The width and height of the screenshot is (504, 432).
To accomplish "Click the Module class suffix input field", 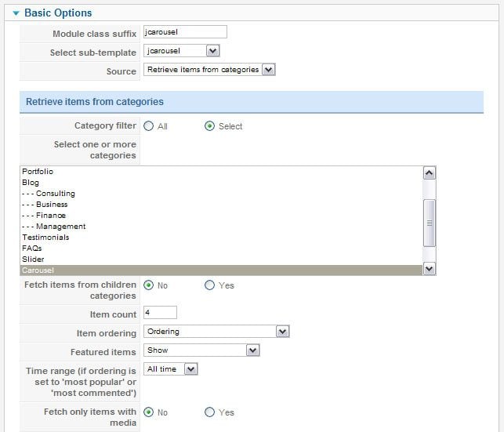I will coord(185,32).
